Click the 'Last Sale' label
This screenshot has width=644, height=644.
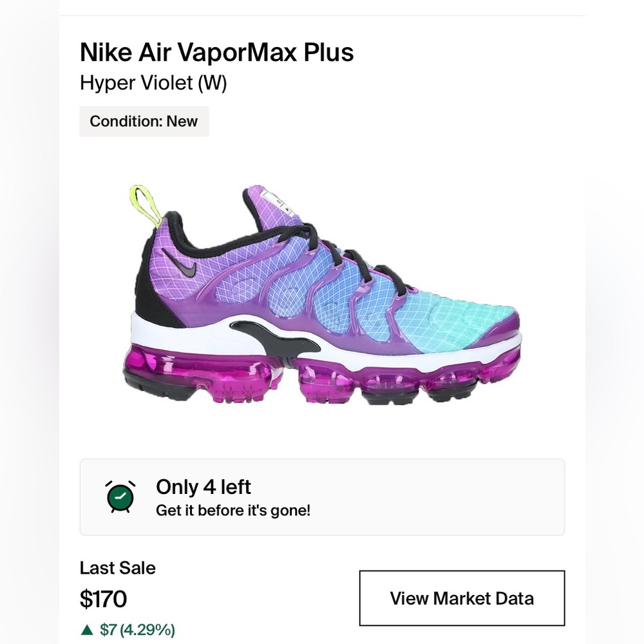pos(118,568)
